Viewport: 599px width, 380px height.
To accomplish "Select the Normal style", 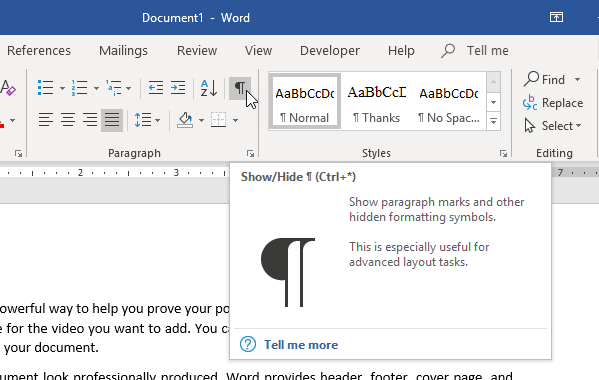I will point(304,101).
